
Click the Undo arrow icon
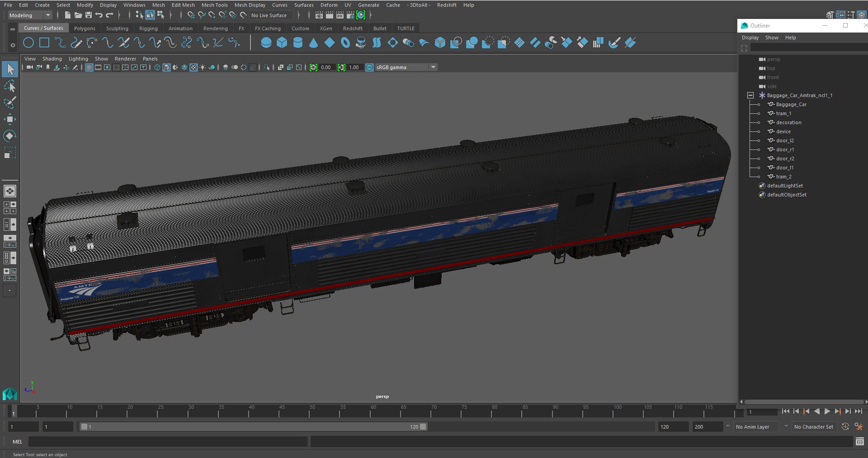point(99,15)
